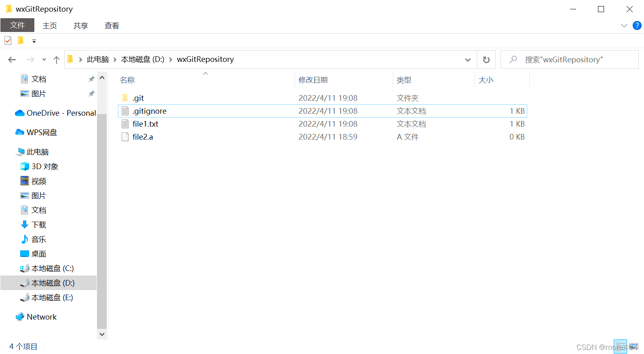644x354 pixels.
Task: Click file2.a date 2022/4/11 18:59
Action: click(x=328, y=137)
